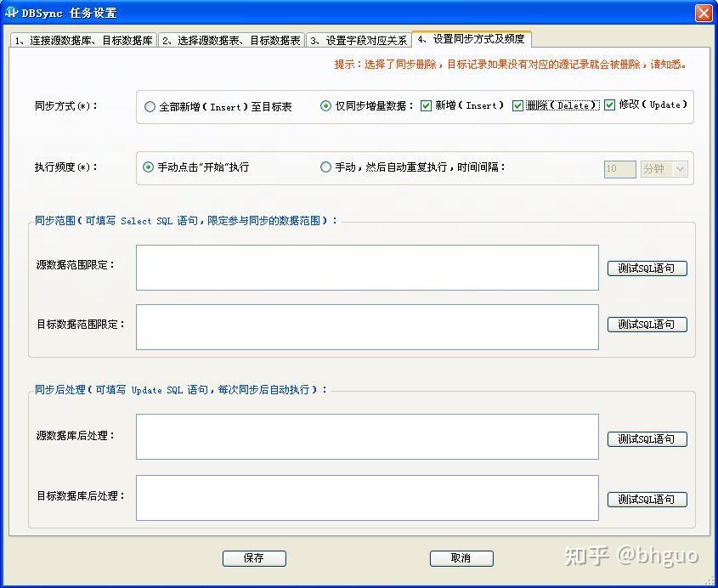This screenshot has height=588, width=718.
Task: Select the 全部新增（Insert）至目标表 radio option
Action: (x=149, y=106)
